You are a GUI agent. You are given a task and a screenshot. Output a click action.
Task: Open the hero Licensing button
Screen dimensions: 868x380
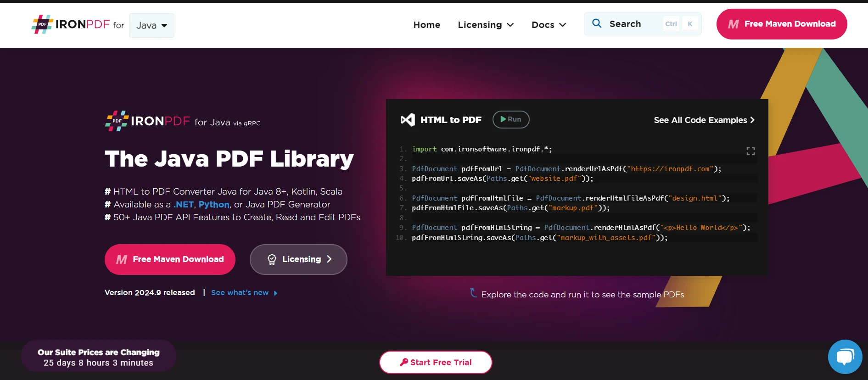(298, 259)
